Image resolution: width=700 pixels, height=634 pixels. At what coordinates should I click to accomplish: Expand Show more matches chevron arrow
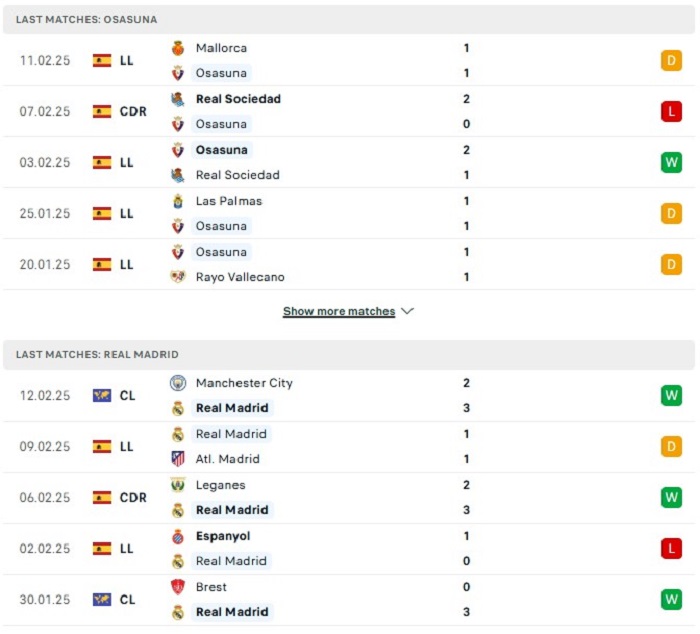[407, 311]
